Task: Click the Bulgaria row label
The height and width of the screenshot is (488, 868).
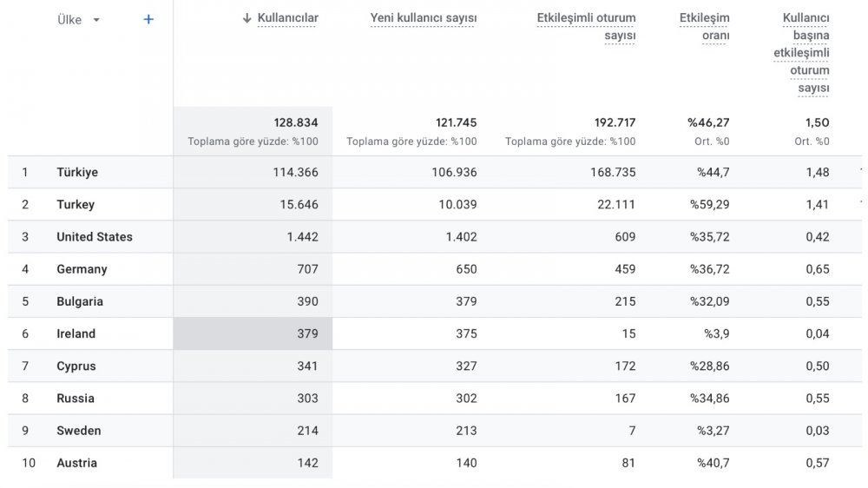Action: coord(79,301)
